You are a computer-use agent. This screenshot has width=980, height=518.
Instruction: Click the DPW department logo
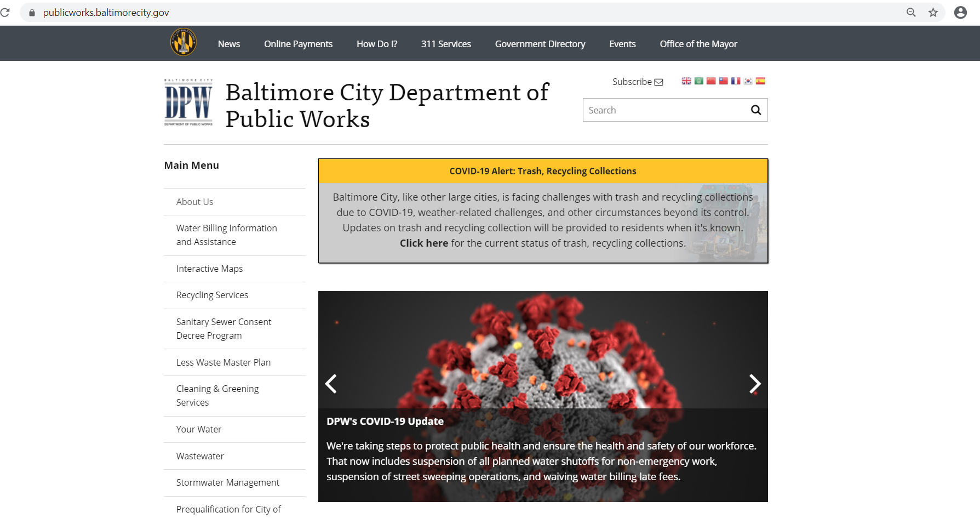pos(188,103)
